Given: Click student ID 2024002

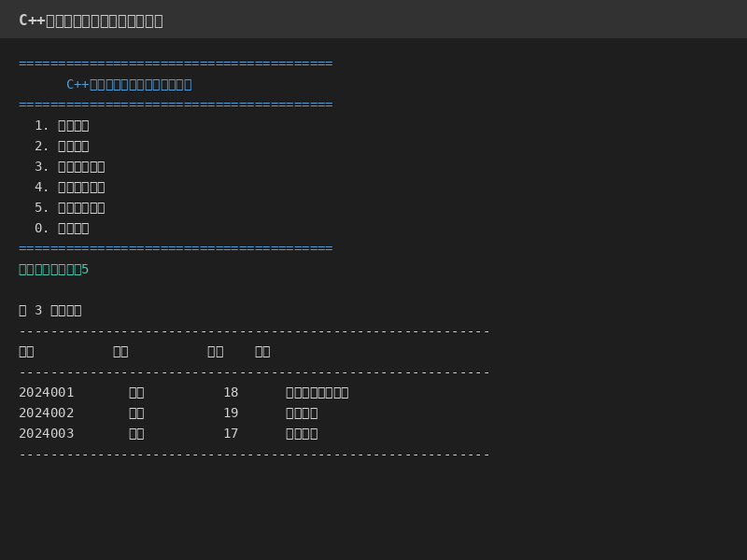Looking at the screenshot, I should pos(46,413).
